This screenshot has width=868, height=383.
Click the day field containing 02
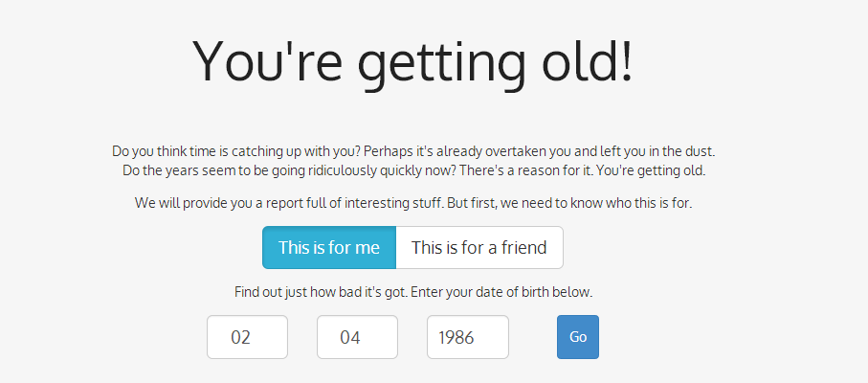[x=247, y=337]
